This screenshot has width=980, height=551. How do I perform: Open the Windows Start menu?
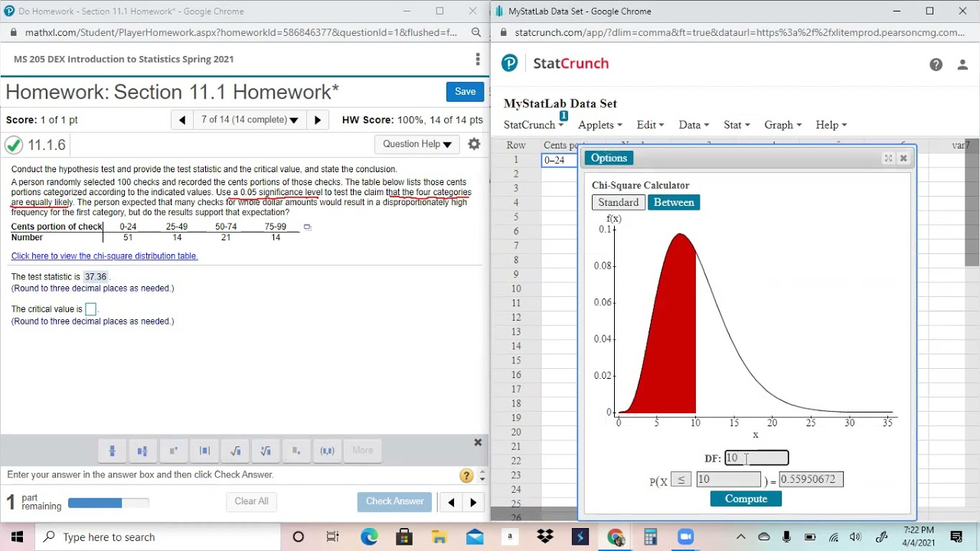pos(17,536)
